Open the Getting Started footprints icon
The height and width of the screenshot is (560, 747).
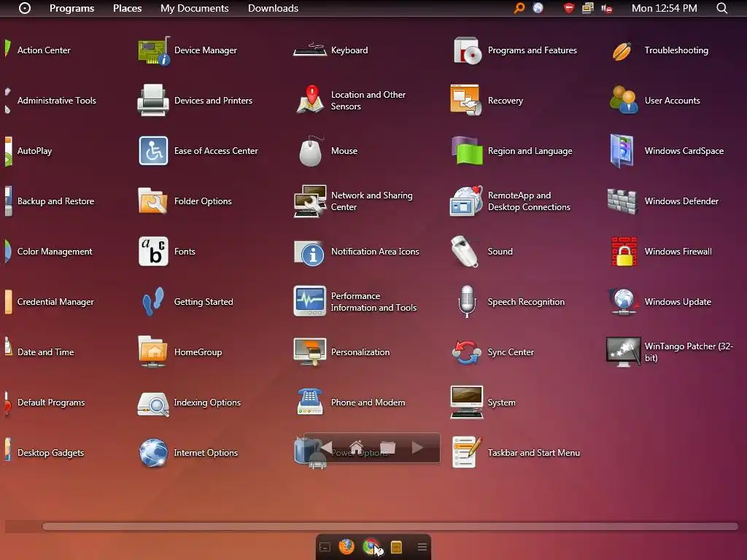(153, 302)
